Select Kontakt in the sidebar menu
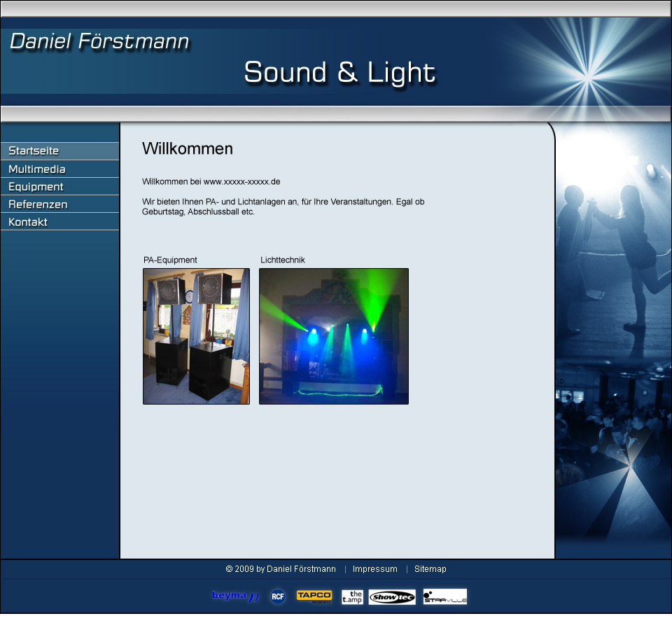 59,222
